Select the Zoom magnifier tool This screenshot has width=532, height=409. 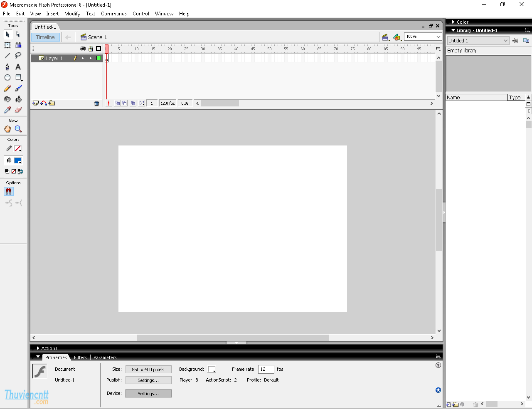pos(18,129)
